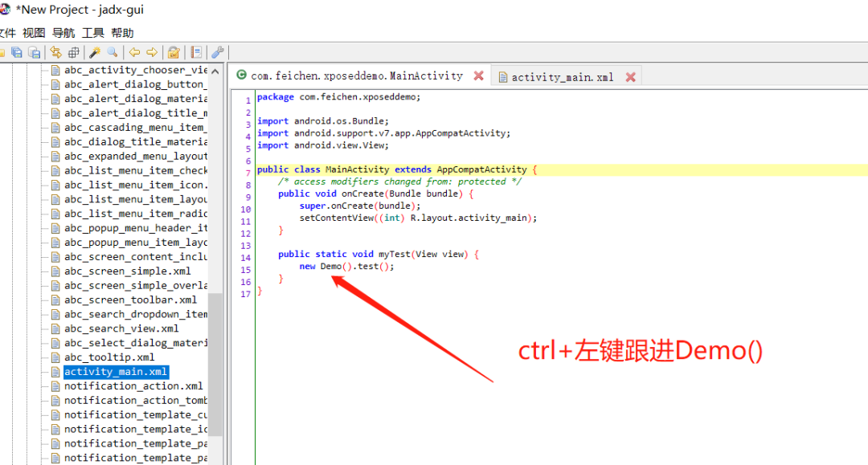The height and width of the screenshot is (465, 868).
Task: Click super.onCreate(bundle) statement
Action: click(x=360, y=206)
